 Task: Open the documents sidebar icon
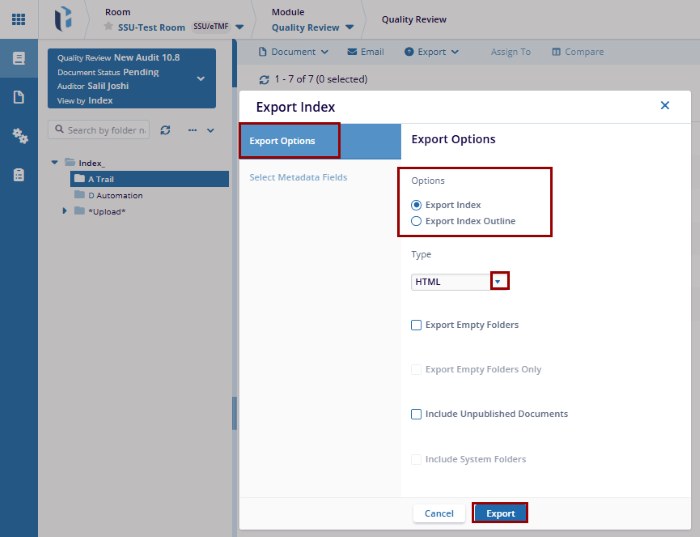tap(18, 97)
